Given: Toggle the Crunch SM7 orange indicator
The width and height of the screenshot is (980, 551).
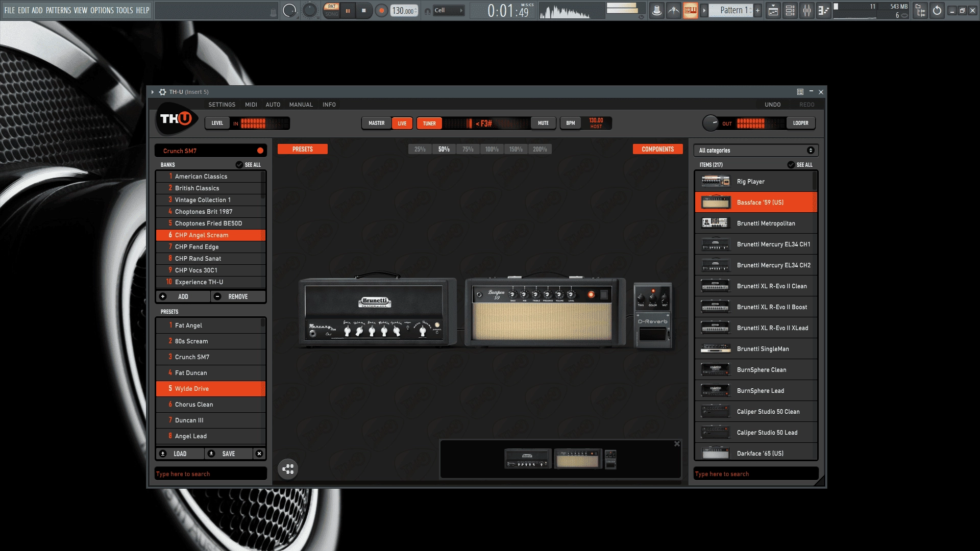Looking at the screenshot, I should click(260, 151).
